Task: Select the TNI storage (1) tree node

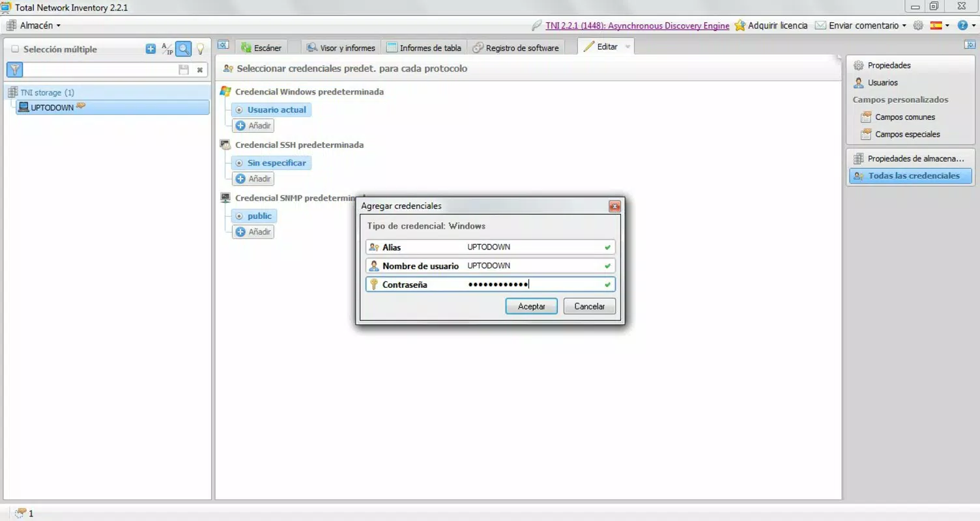Action: coord(47,92)
